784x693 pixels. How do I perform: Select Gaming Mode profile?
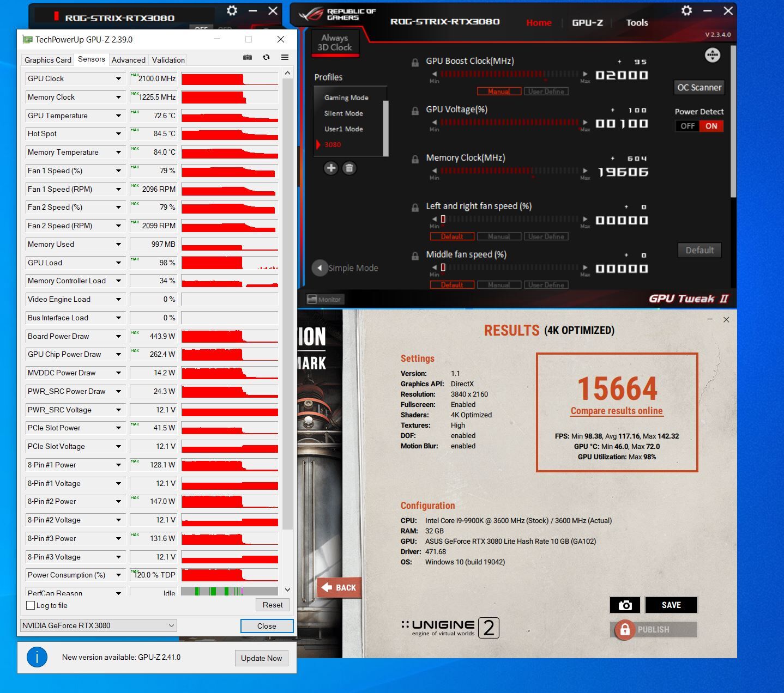tap(346, 98)
